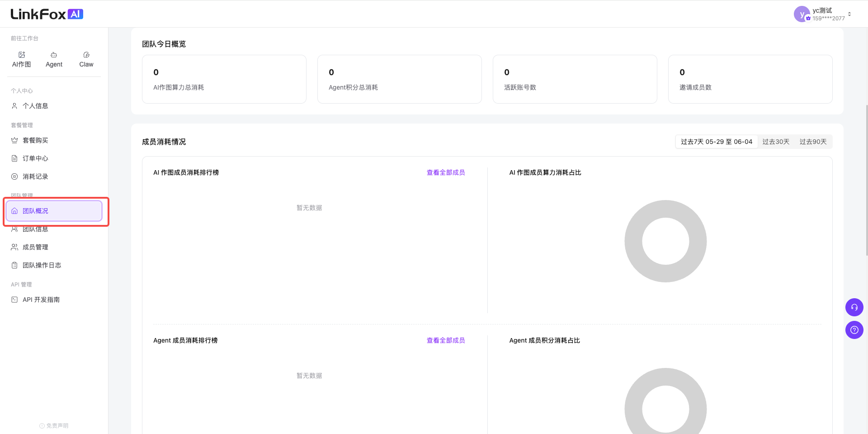Viewport: 868px width, 434px height.
Task: Select 过去30天 date range
Action: tap(776, 142)
